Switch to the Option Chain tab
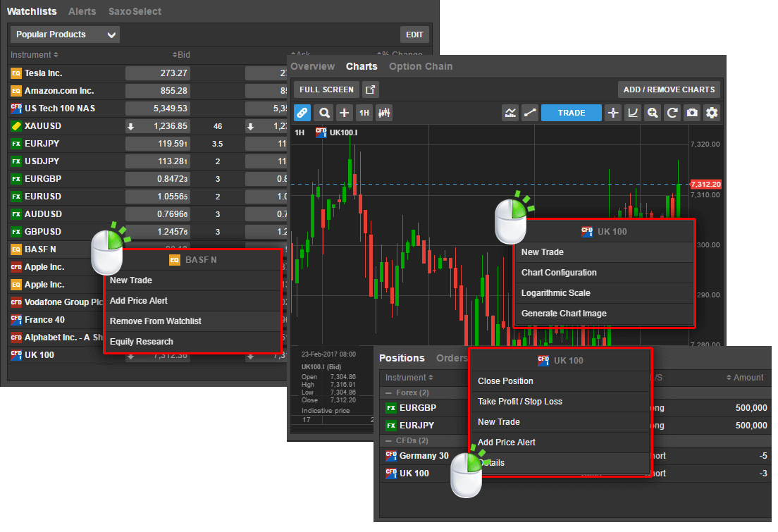Viewport: 778px width, 532px height. pos(421,66)
